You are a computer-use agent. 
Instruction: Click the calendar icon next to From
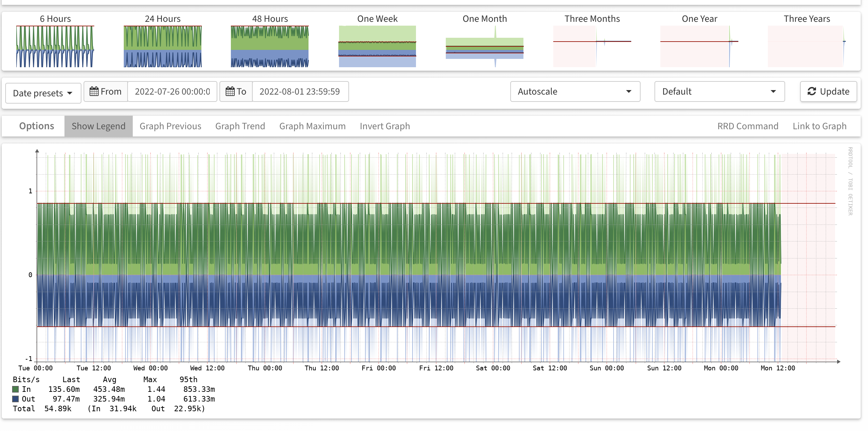[x=94, y=91]
